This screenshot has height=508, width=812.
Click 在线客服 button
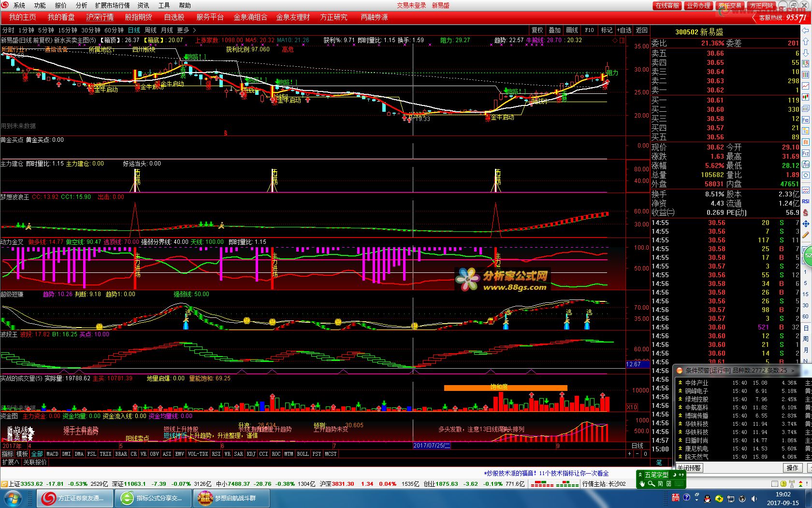click(x=667, y=5)
